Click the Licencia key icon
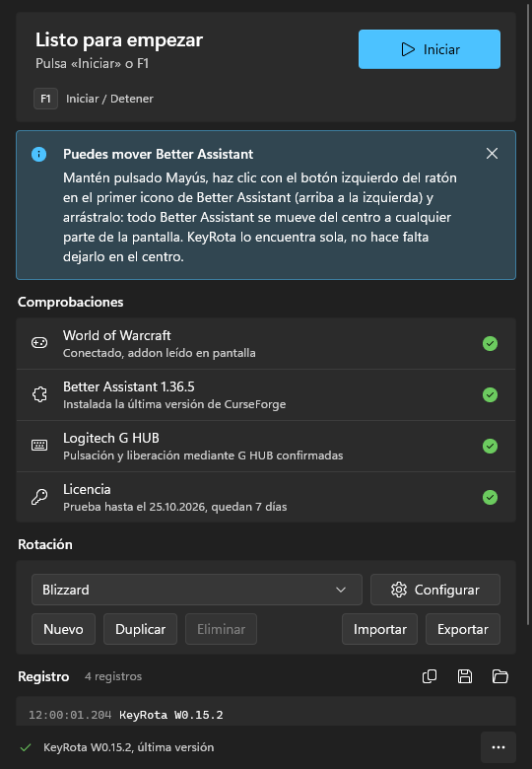 (39, 497)
